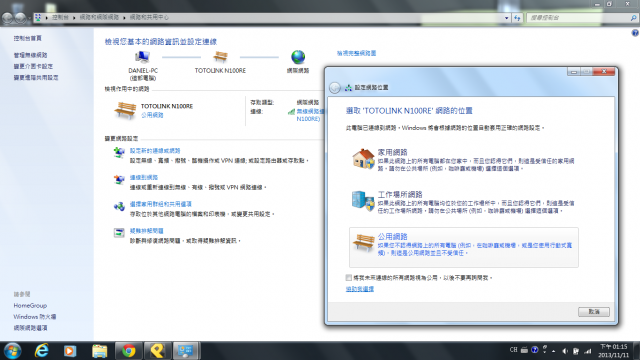Open the 網際網路選項 sidebar link
Viewport: 640px width, 360px height.
tap(30, 328)
